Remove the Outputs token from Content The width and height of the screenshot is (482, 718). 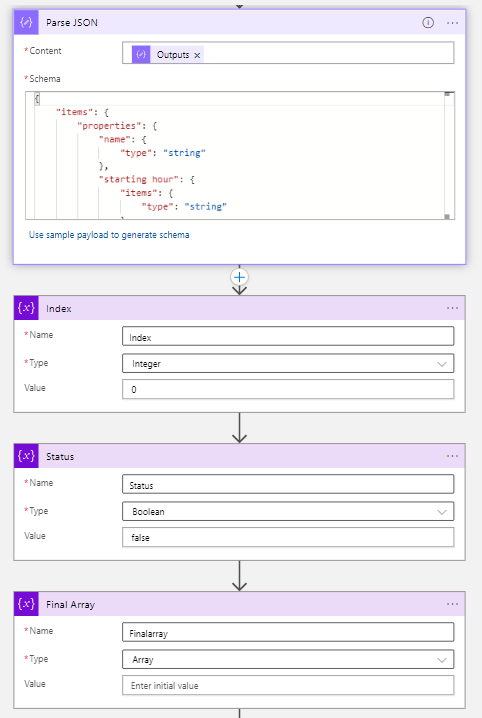pyautogui.click(x=197, y=55)
